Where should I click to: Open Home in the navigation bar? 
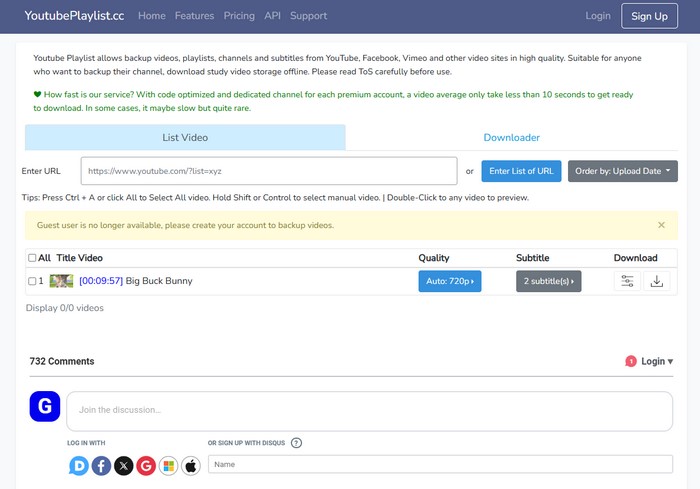tap(152, 16)
